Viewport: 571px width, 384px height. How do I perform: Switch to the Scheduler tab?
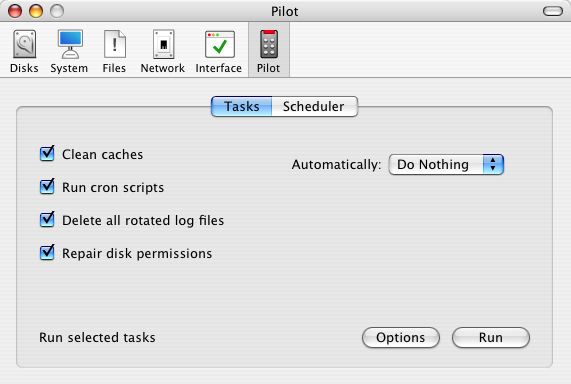(314, 106)
